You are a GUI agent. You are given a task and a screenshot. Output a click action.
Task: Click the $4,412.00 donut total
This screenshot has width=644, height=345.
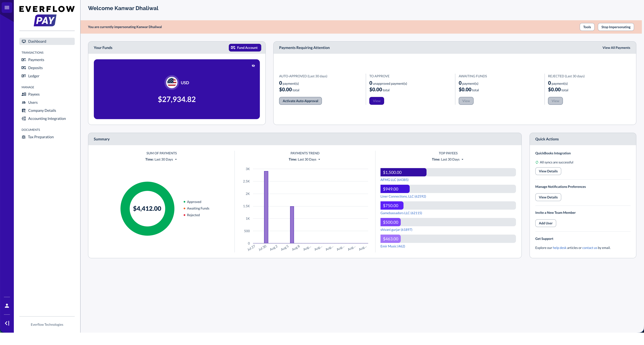(x=147, y=208)
